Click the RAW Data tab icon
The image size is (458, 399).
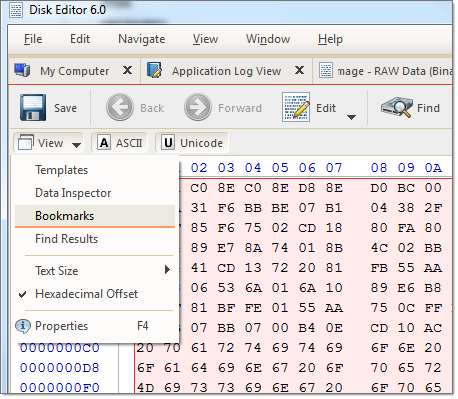coord(326,70)
